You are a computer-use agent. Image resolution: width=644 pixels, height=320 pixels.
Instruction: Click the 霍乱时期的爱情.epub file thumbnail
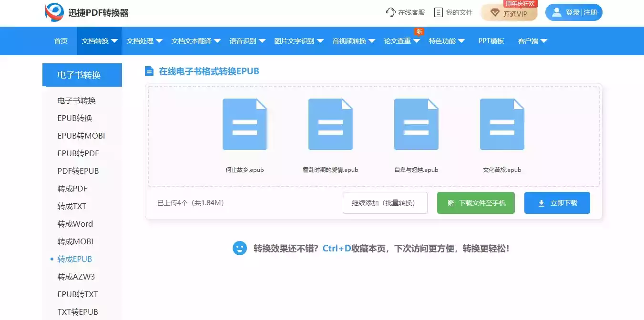tap(330, 124)
